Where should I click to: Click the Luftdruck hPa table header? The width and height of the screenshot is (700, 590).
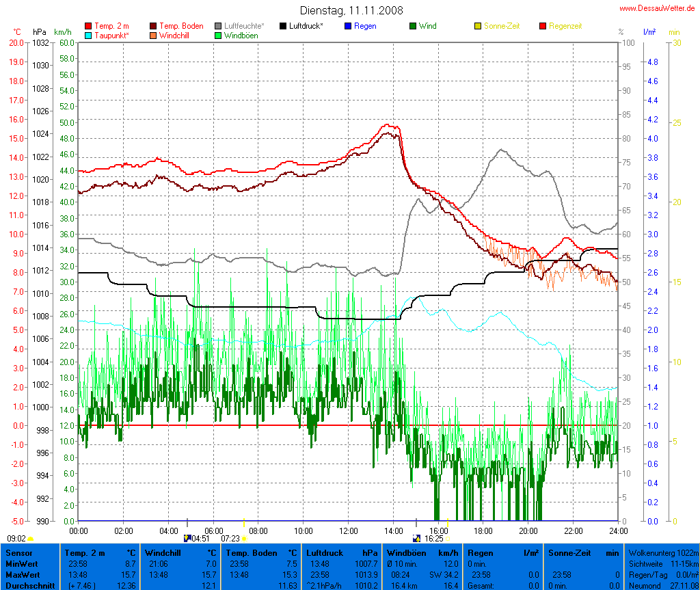(x=342, y=552)
